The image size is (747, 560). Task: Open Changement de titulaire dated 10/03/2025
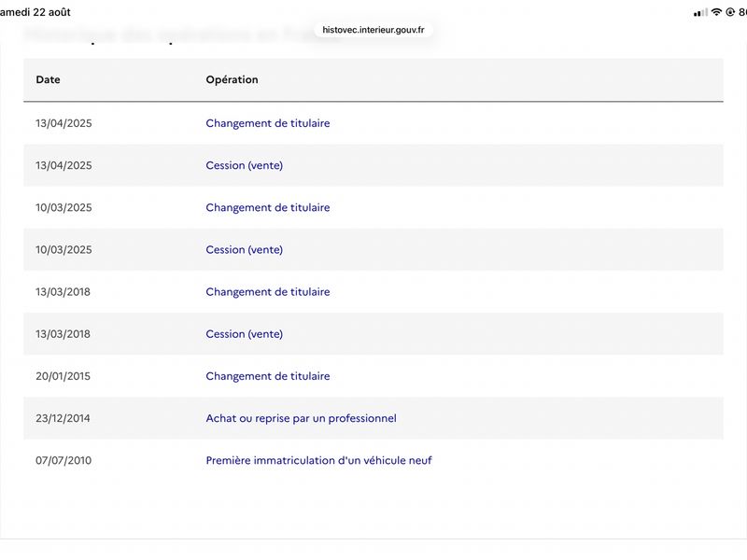point(268,207)
